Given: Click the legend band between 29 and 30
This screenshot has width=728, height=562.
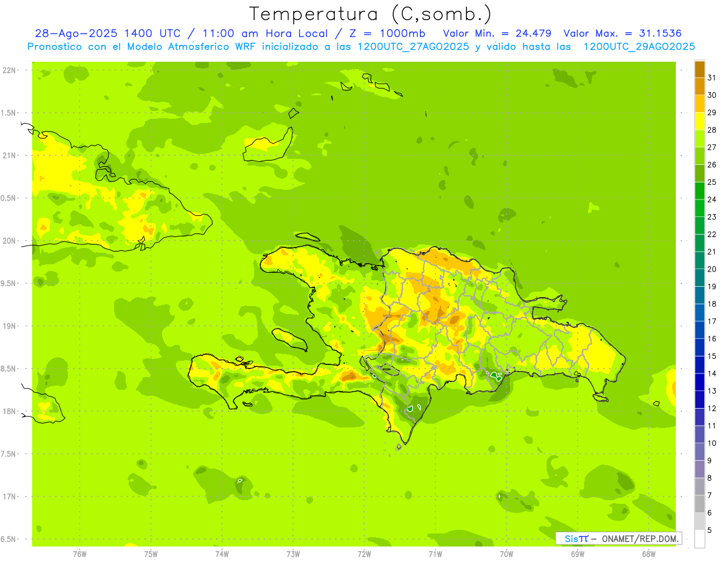Looking at the screenshot, I should coord(699,104).
